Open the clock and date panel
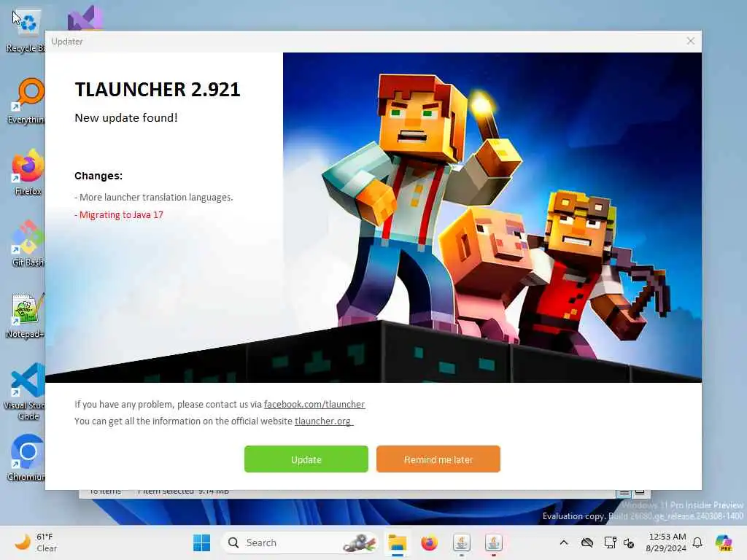The height and width of the screenshot is (560, 747). point(666,542)
